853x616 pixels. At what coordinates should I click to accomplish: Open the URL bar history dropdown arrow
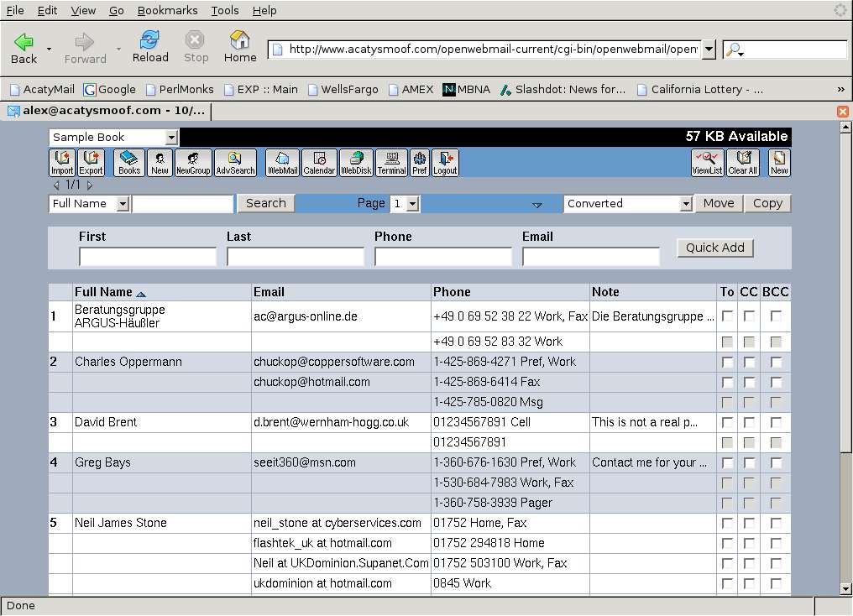tap(709, 50)
